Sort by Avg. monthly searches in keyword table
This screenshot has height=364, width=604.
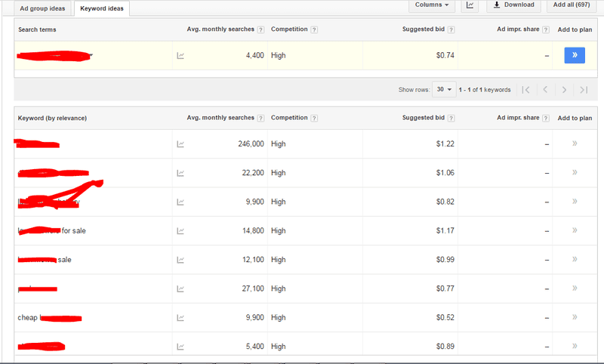click(220, 119)
